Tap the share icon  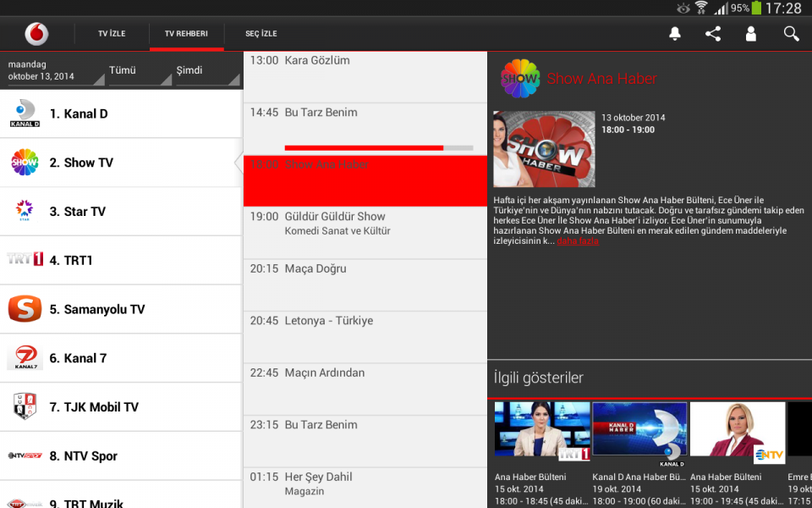[x=713, y=34]
